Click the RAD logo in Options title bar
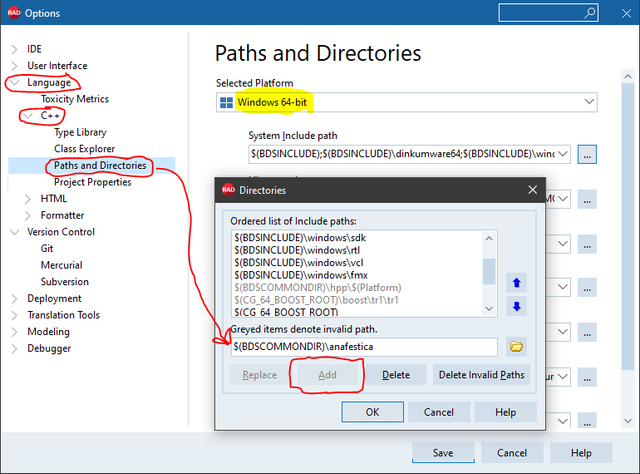640x474 pixels. coord(14,13)
